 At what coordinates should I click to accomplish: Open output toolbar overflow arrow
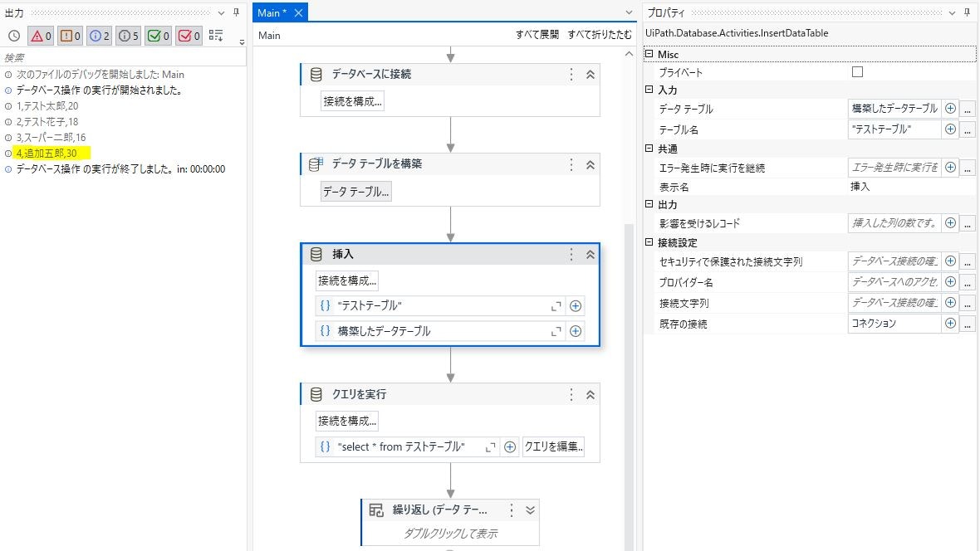click(x=242, y=41)
